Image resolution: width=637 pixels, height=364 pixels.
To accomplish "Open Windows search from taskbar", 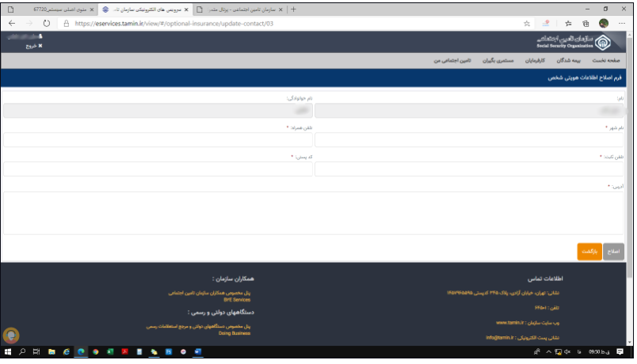I will (22, 352).
